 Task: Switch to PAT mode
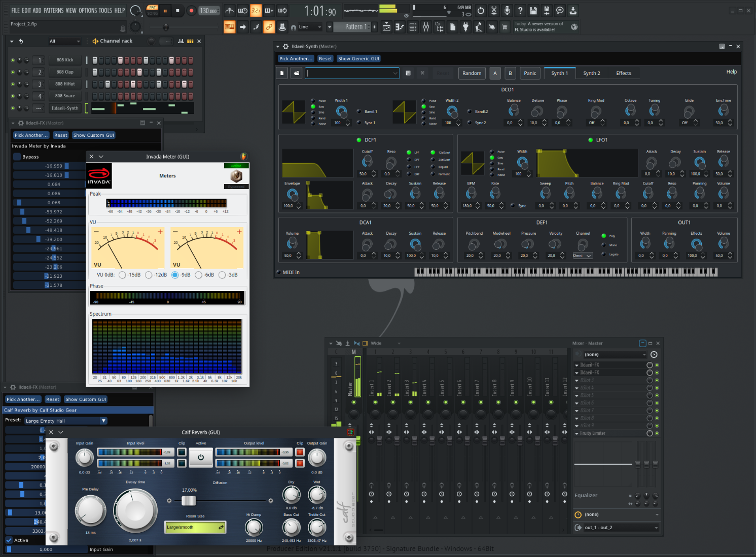click(152, 8)
